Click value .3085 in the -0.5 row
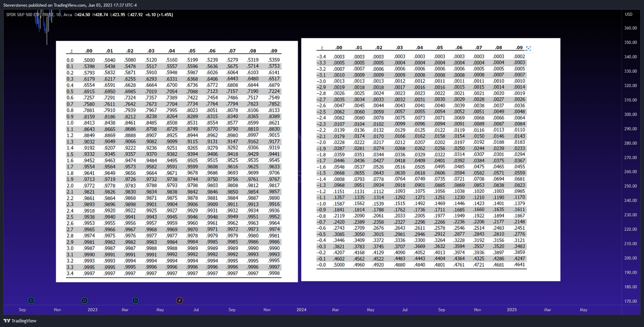 (339, 234)
